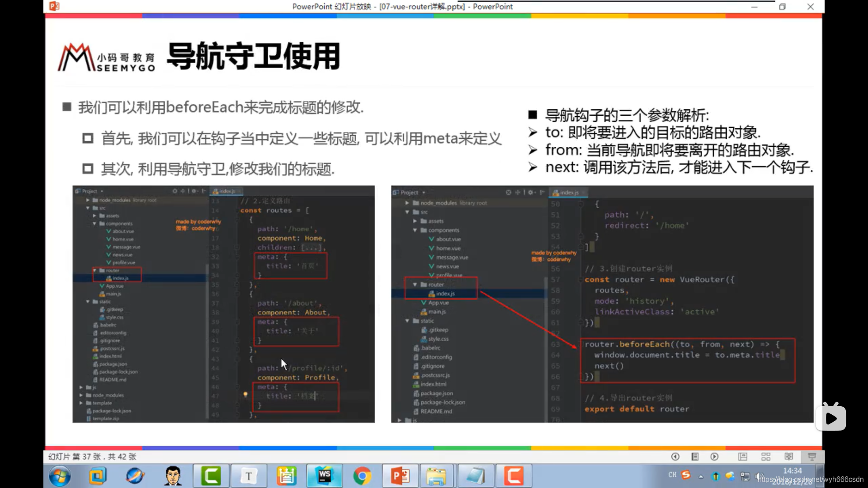Click the PowerPoint taskbar button
The height and width of the screenshot is (488, 868).
click(x=400, y=476)
